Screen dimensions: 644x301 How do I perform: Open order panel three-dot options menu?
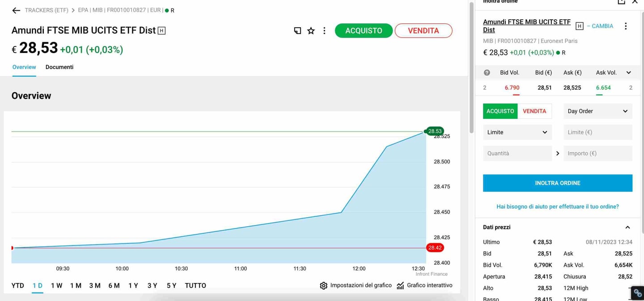(626, 26)
